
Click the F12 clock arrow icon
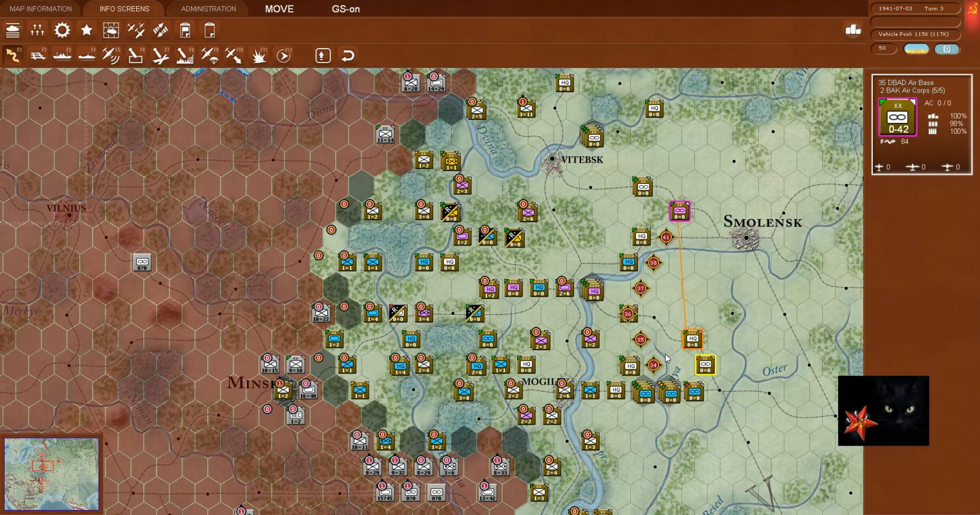[284, 55]
